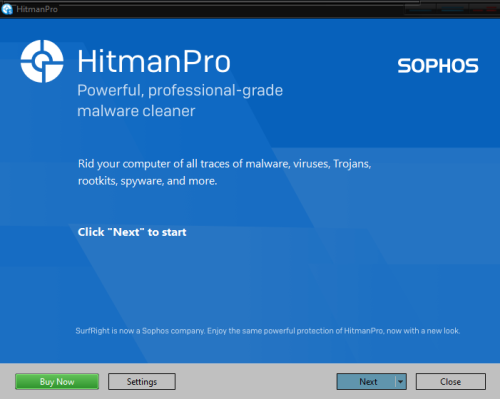Screen dimensions: 500x399
Task: Click the "SurfRight is now a Sophos company" notice
Action: (268, 331)
